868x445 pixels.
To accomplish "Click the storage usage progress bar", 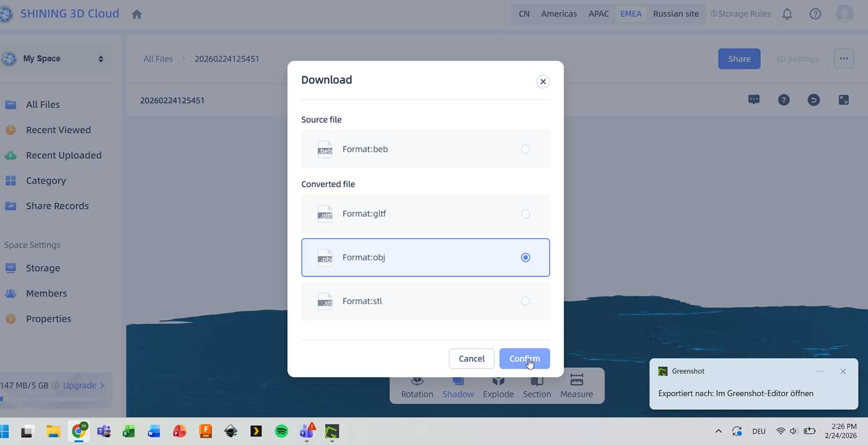I will pyautogui.click(x=53, y=399).
